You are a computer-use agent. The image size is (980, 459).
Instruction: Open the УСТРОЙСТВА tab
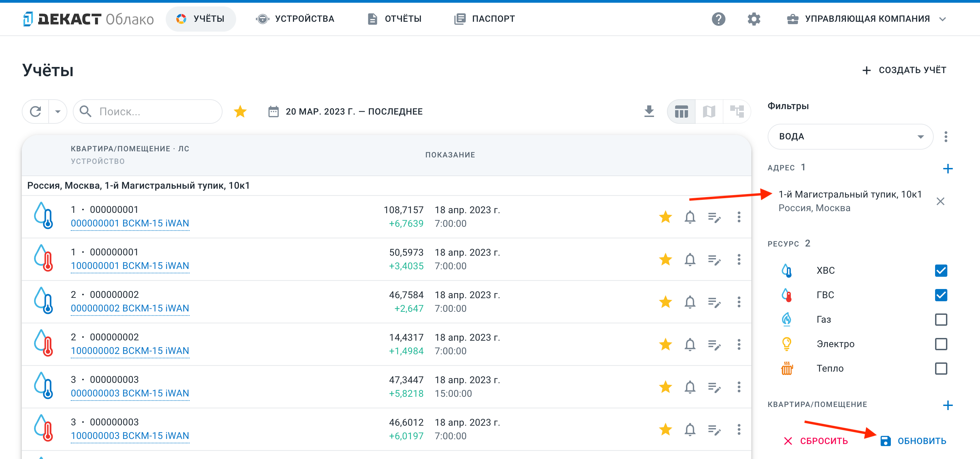pyautogui.click(x=295, y=19)
